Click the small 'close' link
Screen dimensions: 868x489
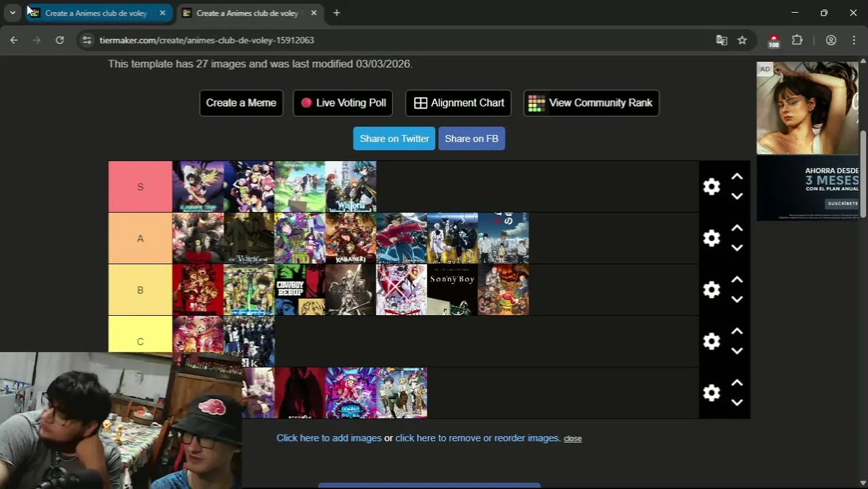tap(573, 439)
